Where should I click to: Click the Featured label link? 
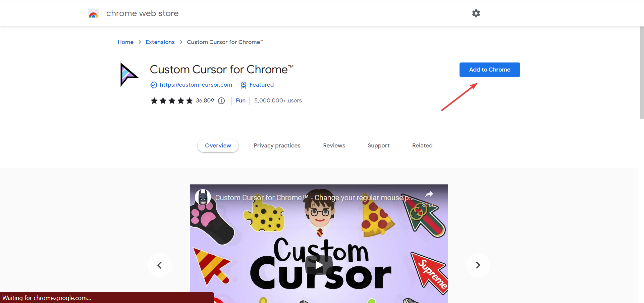pos(262,85)
